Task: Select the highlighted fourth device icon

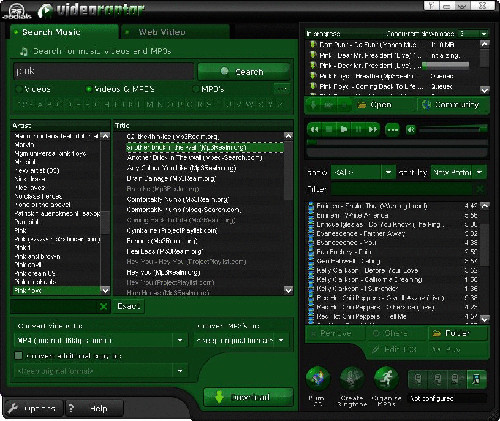Action: [476, 379]
